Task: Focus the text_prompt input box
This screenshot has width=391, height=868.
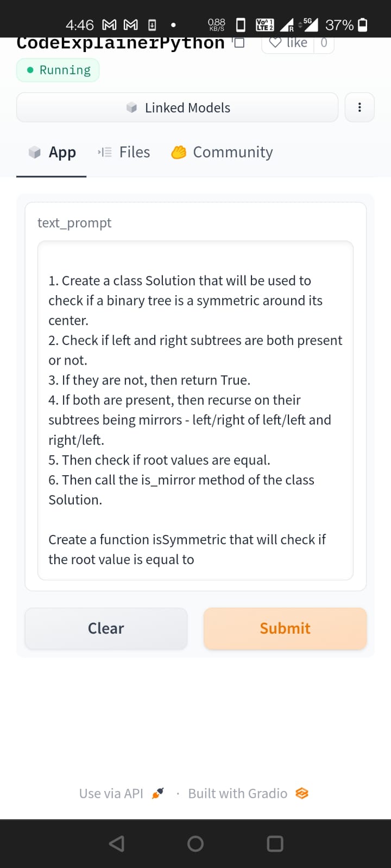Action: click(195, 410)
